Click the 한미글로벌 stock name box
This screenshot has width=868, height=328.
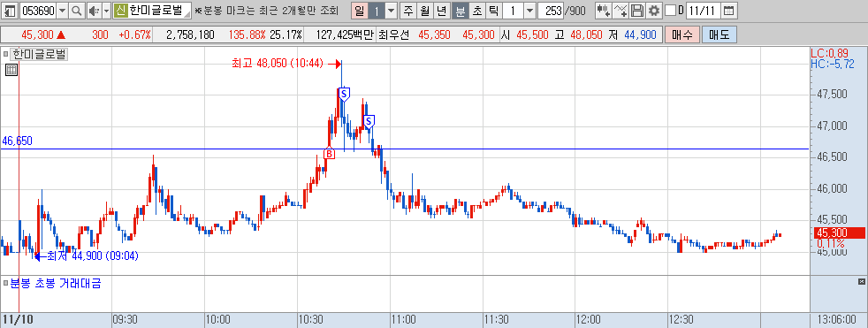coord(159,11)
